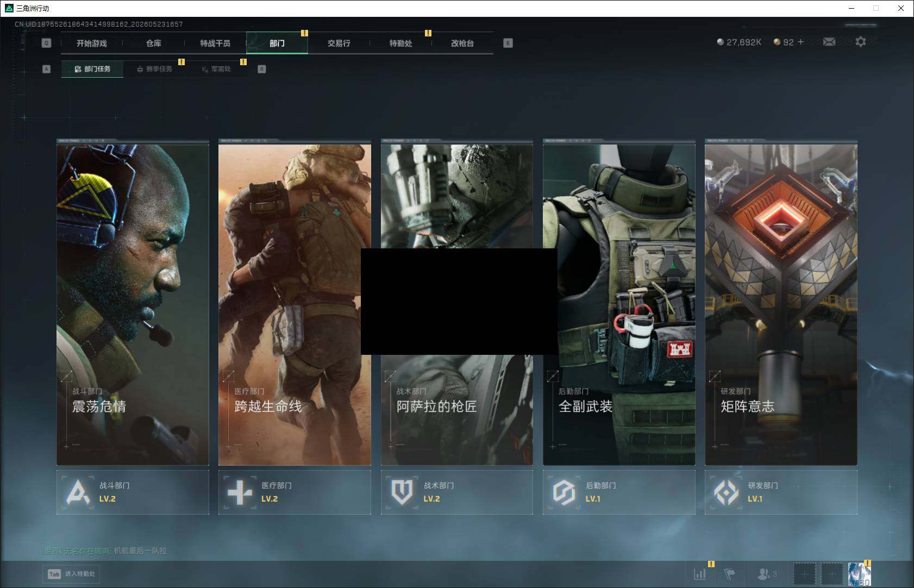Click the silver coin icon beside 27,692K
This screenshot has height=588, width=914.
(720, 42)
